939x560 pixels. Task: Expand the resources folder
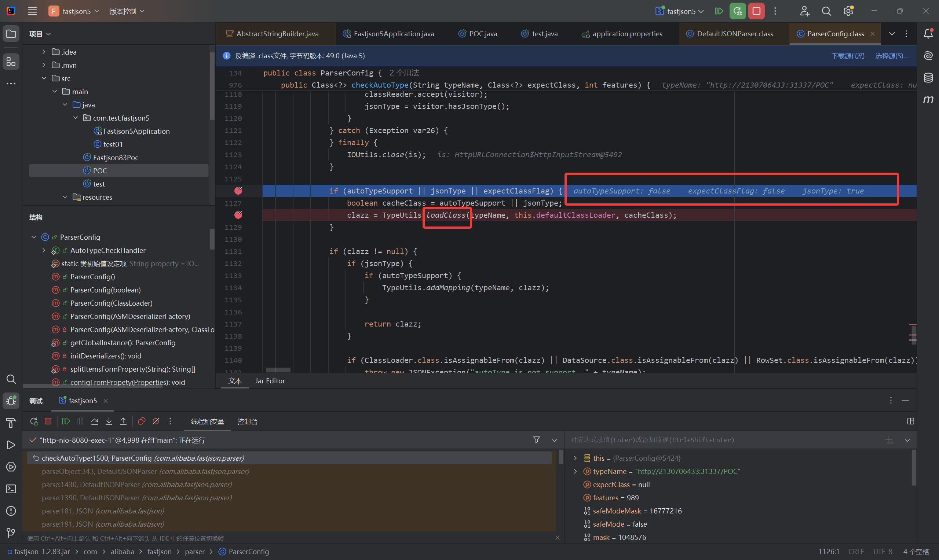(x=65, y=197)
